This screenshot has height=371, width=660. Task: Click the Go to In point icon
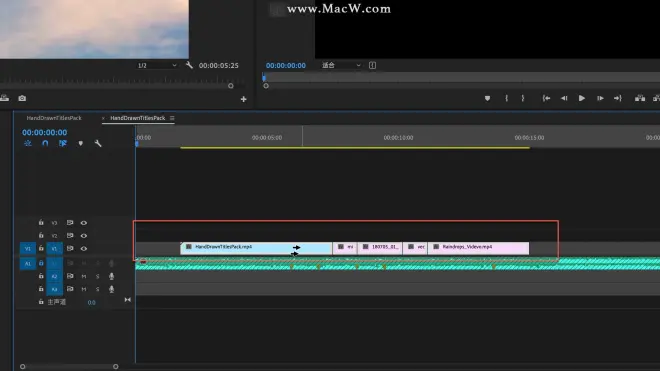[x=546, y=98]
